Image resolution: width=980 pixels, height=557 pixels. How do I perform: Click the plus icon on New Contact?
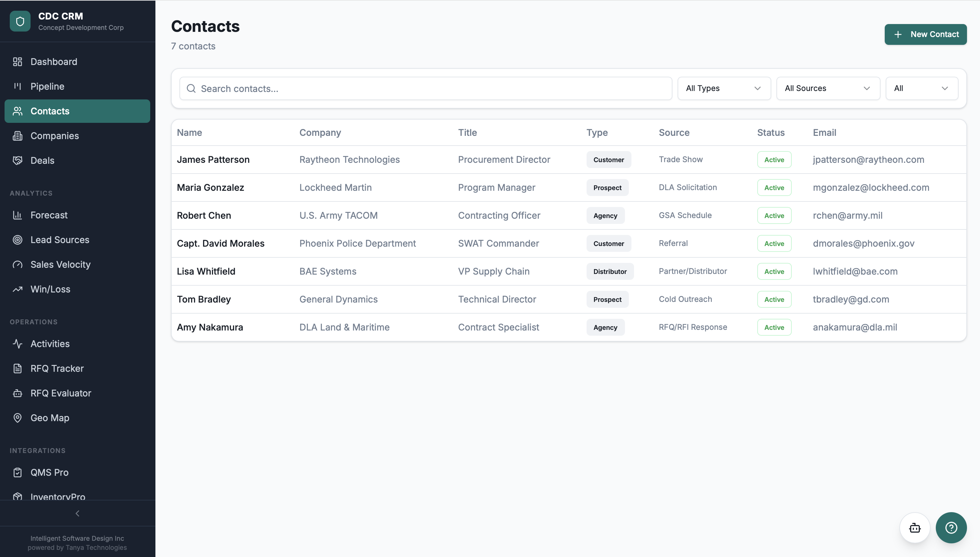tap(898, 34)
